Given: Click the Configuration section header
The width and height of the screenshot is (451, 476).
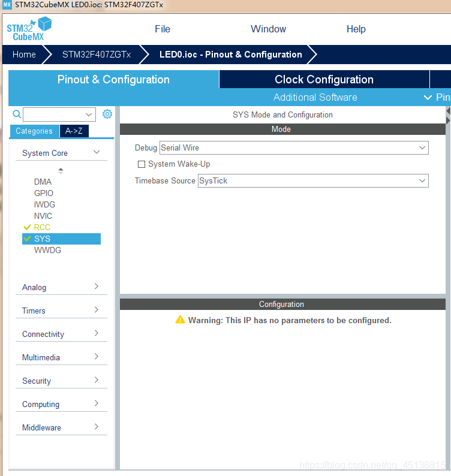Looking at the screenshot, I should pos(282,304).
